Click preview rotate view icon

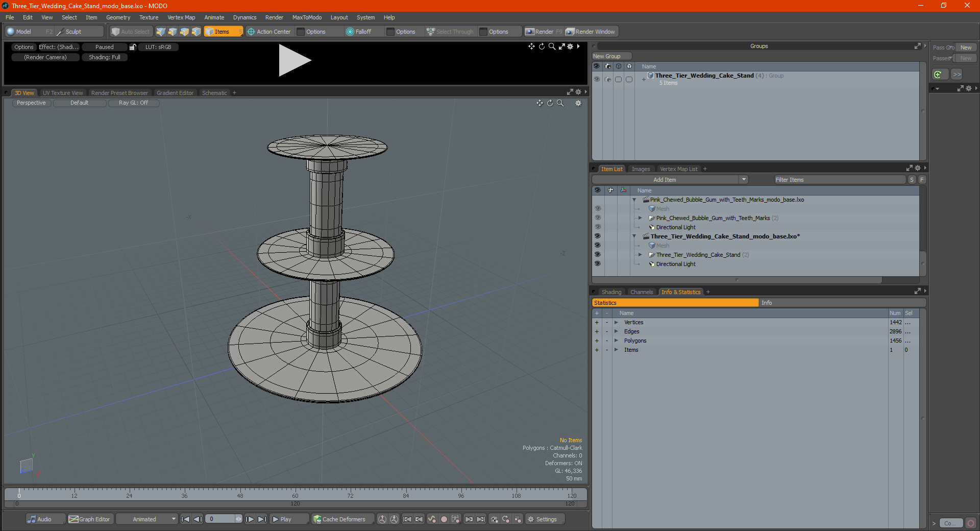(542, 46)
